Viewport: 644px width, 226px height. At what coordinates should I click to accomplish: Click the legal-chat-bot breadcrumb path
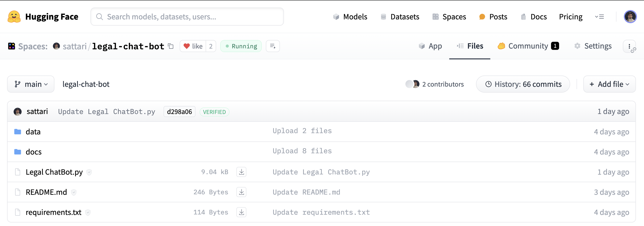(x=86, y=84)
